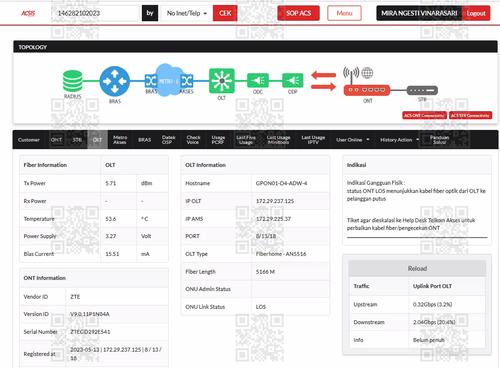Image resolution: width=500 pixels, height=368 pixels.
Task: Select the Temperature value 53.6
Action: (x=111, y=219)
